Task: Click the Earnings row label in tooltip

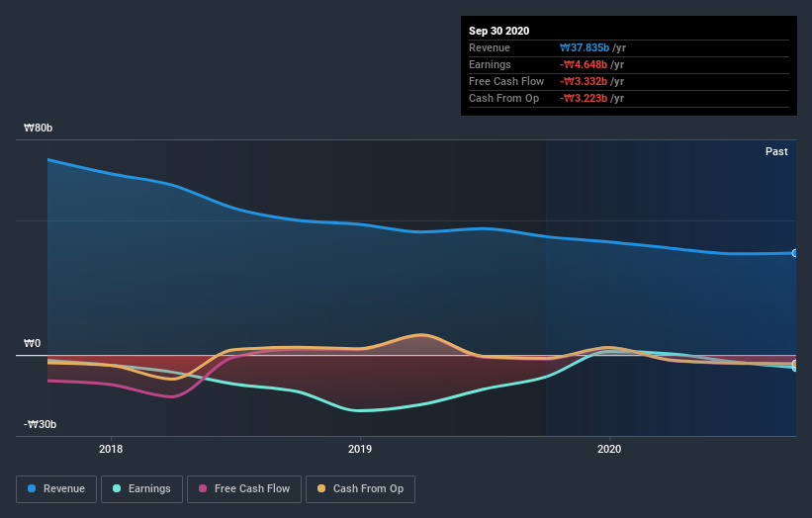Action: tap(490, 64)
